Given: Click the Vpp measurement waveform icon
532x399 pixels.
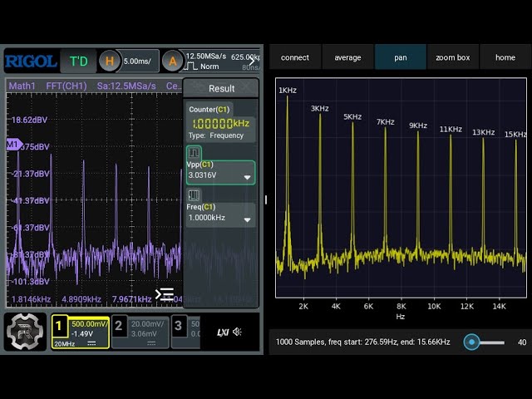Looking at the screenshot, I should (194, 153).
